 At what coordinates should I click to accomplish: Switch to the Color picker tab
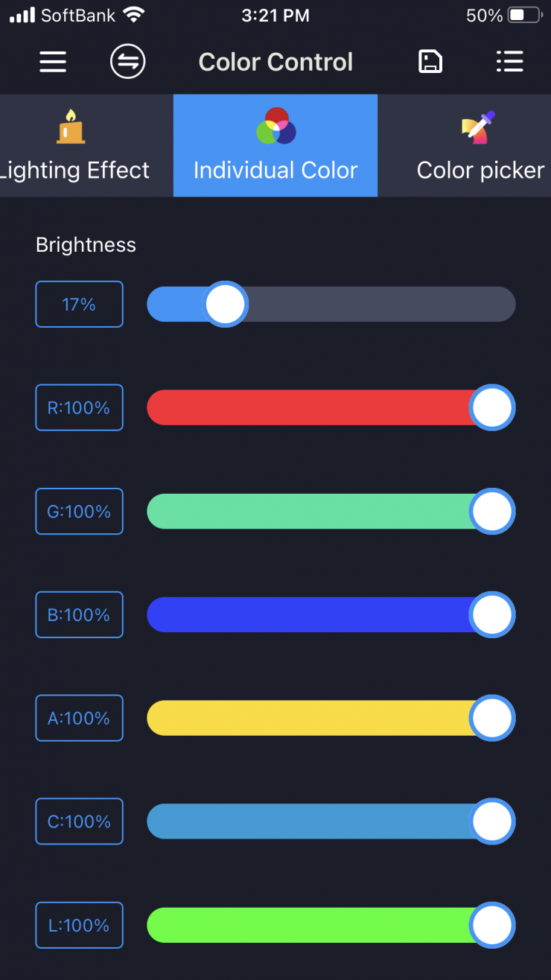tap(480, 170)
